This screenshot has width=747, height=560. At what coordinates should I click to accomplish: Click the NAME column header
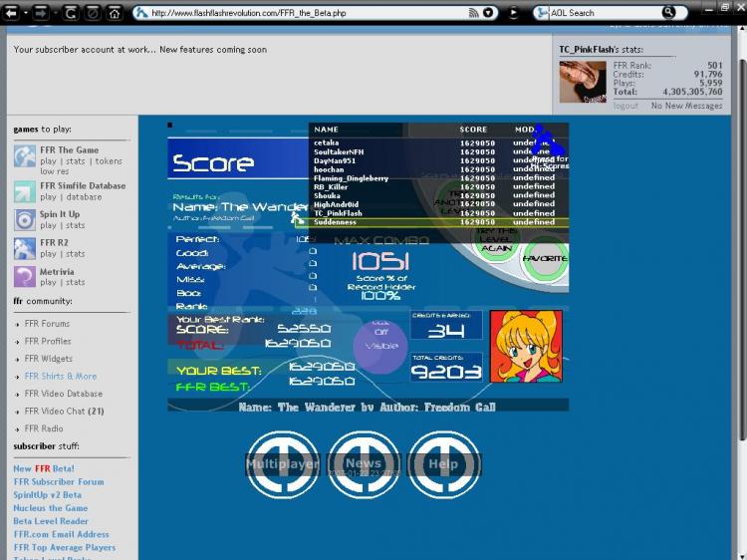point(327,130)
